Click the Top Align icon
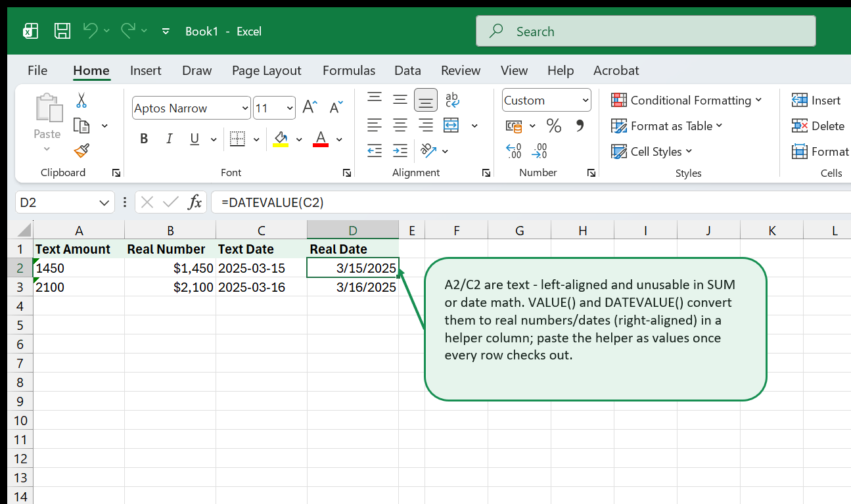 tap(375, 99)
